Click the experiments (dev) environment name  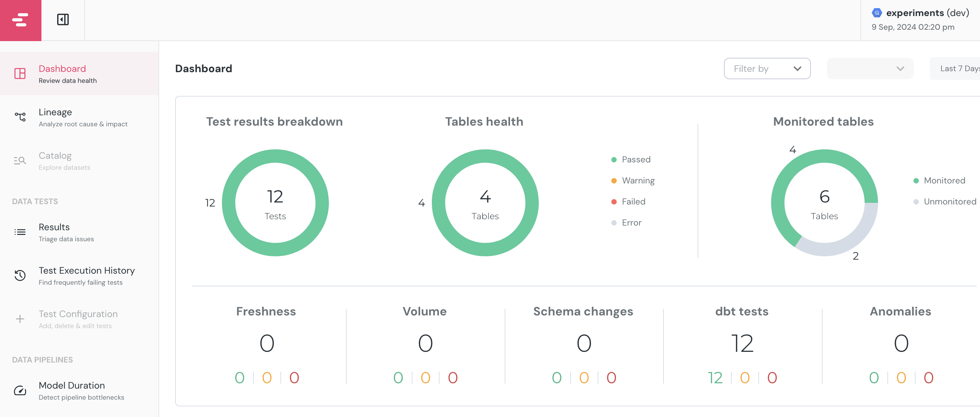click(x=928, y=13)
